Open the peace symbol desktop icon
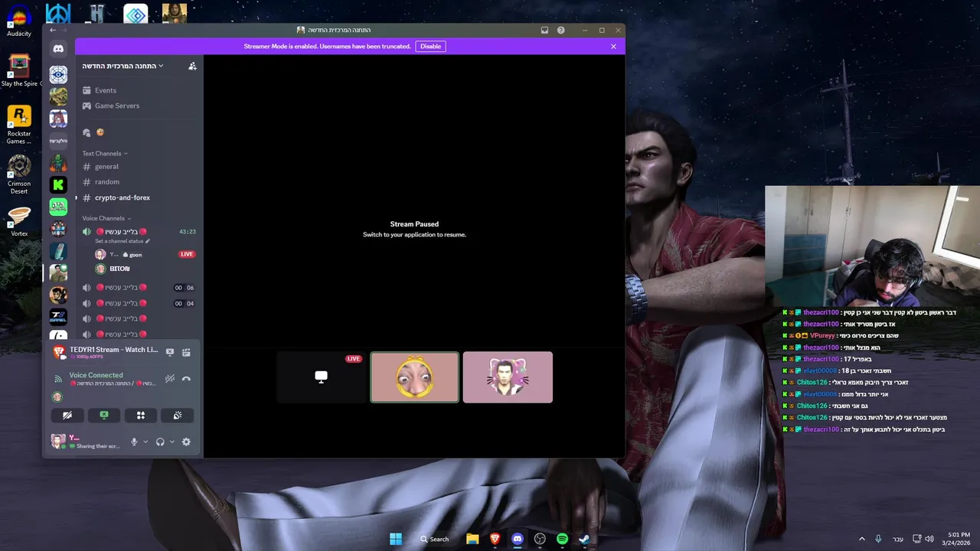 click(58, 14)
